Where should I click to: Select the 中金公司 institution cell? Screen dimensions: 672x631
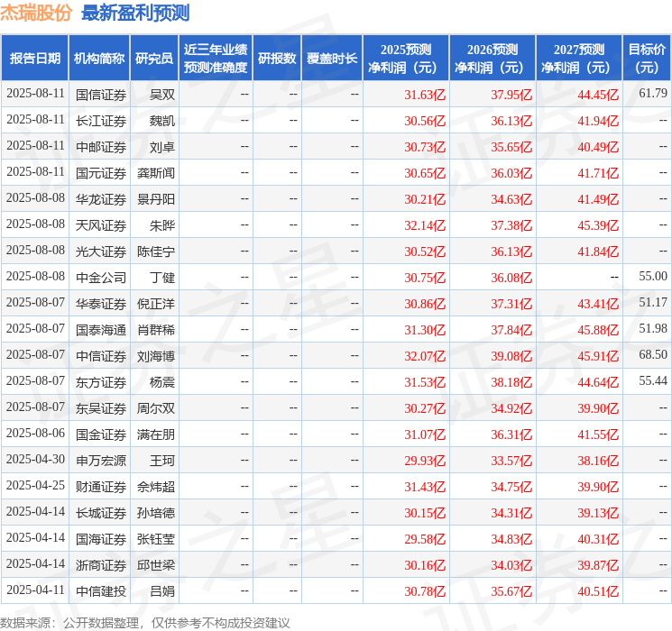pos(101,278)
